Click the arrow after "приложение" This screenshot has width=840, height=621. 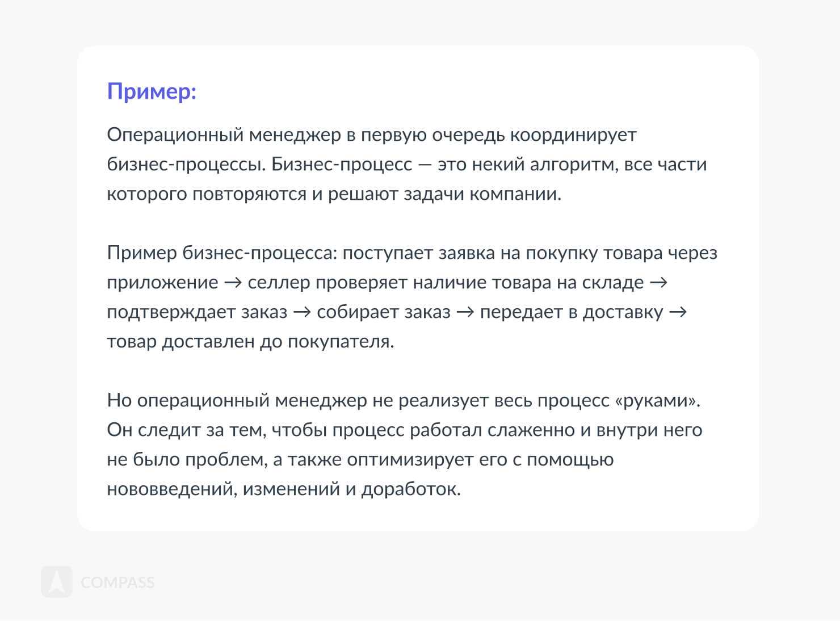click(233, 283)
